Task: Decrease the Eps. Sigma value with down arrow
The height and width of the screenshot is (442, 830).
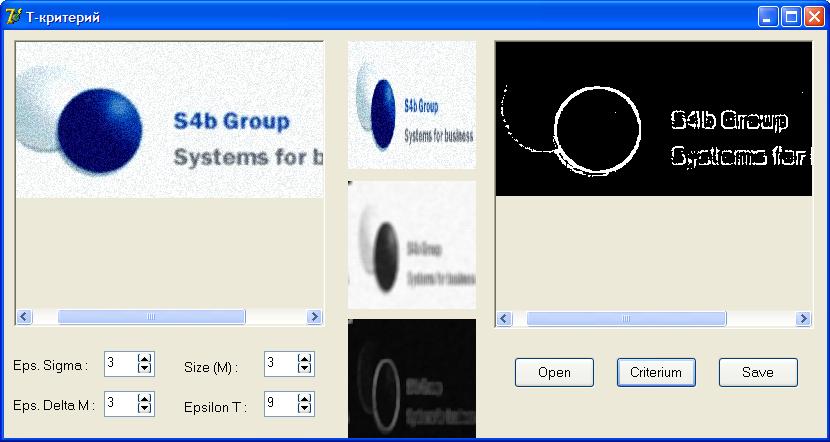Action: [x=145, y=368]
